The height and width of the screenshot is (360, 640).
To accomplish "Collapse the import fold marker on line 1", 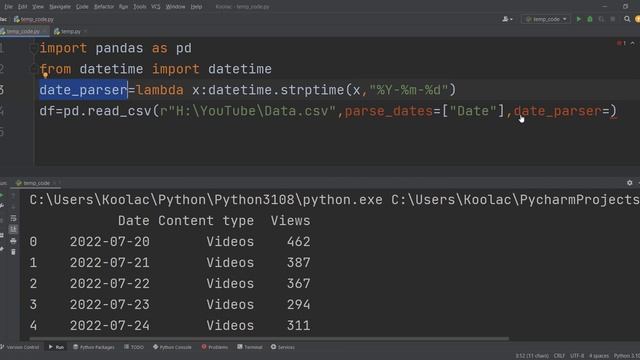I will click(x=33, y=49).
